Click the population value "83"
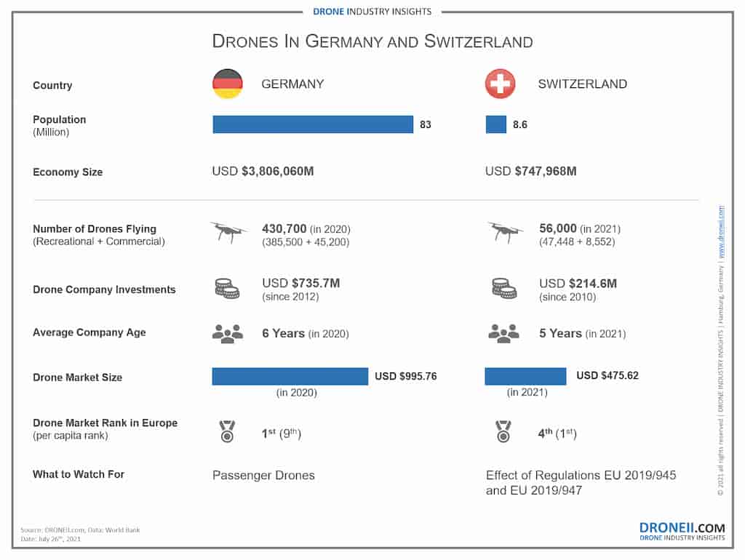The width and height of the screenshot is (745, 560). click(425, 124)
